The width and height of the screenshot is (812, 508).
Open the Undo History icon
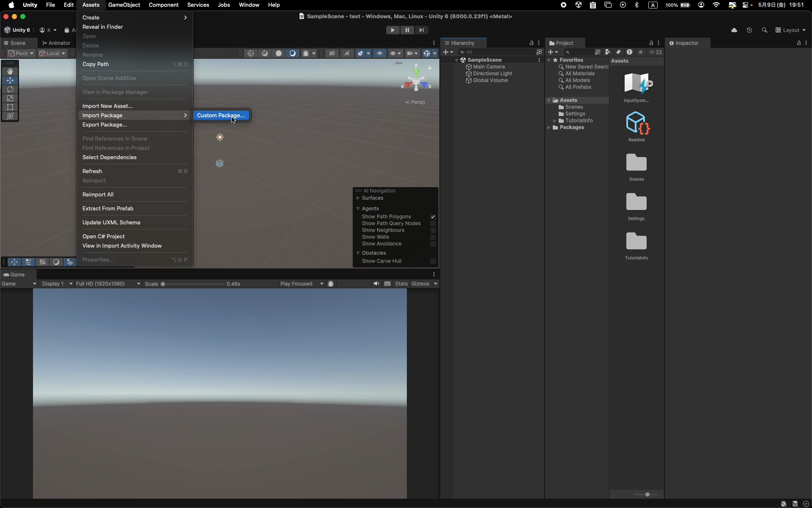[749, 30]
